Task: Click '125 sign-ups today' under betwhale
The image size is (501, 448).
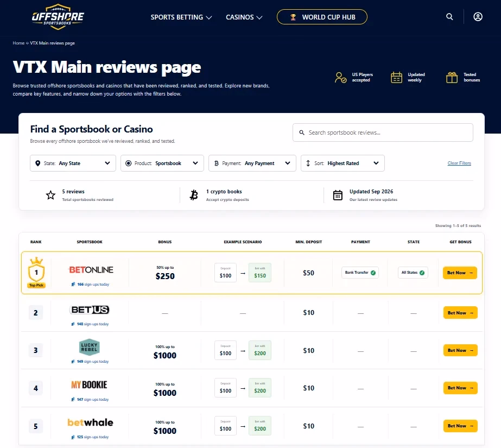Action: (90, 437)
